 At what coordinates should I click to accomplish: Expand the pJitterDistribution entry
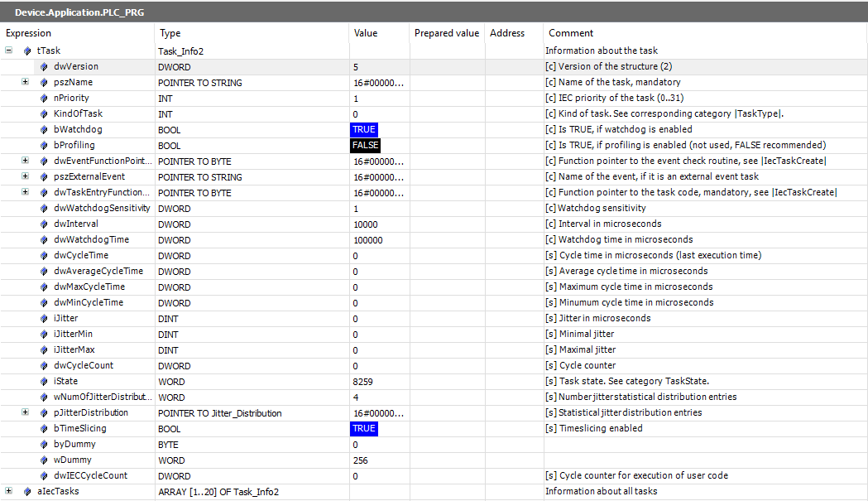point(25,413)
